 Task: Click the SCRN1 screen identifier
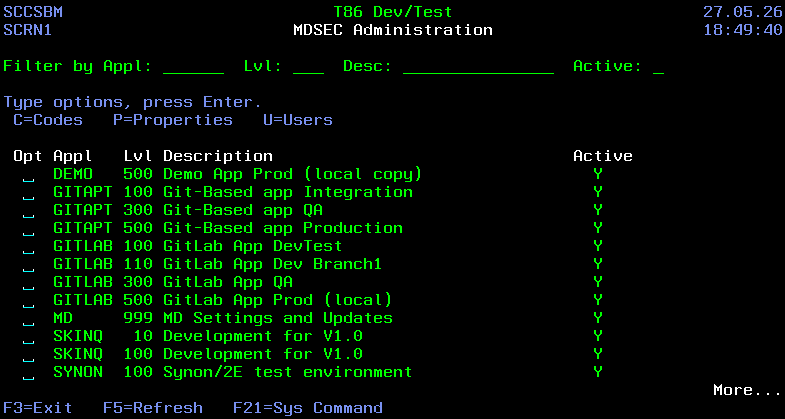[x=28, y=30]
